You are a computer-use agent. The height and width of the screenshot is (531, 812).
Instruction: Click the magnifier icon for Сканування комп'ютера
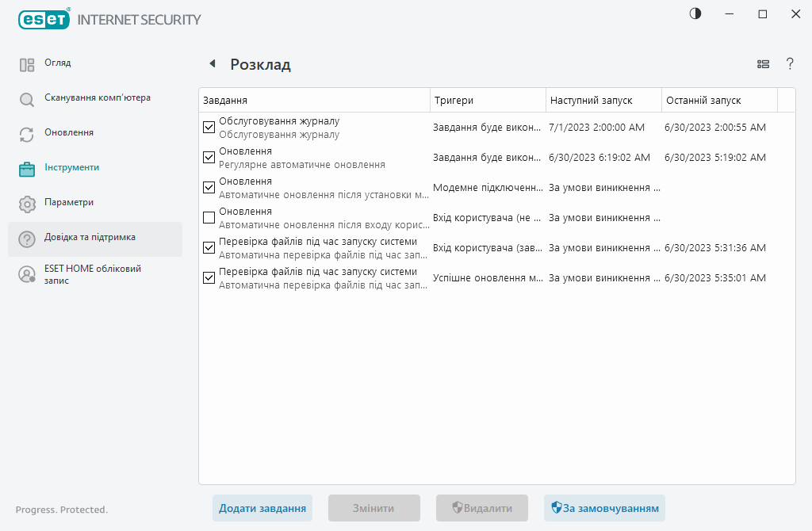pos(27,100)
